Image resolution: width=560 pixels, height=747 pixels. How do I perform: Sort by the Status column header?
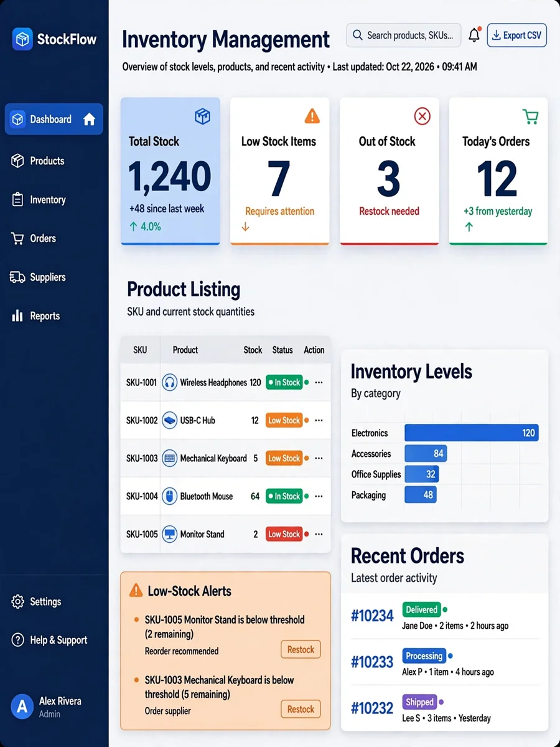pos(282,350)
